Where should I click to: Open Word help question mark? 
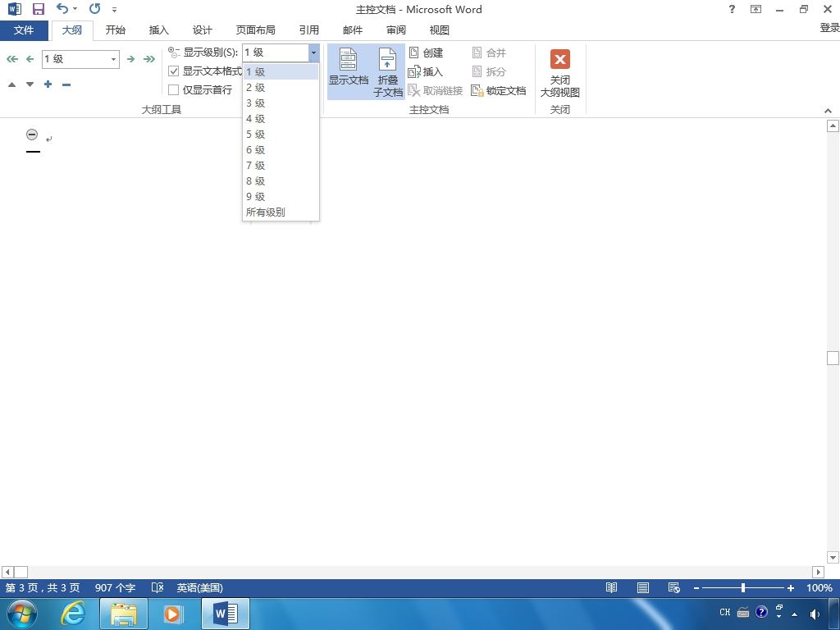click(x=732, y=9)
